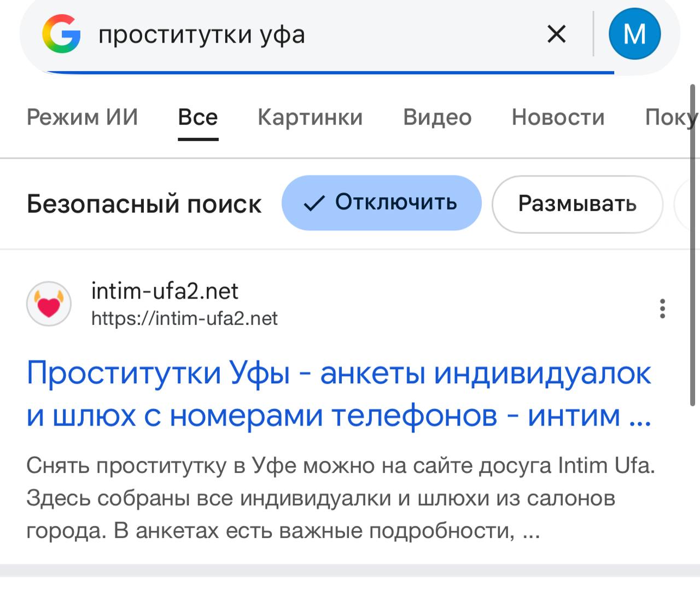Open the cut-off Поку tab
This screenshot has height=596, width=700.
point(670,117)
